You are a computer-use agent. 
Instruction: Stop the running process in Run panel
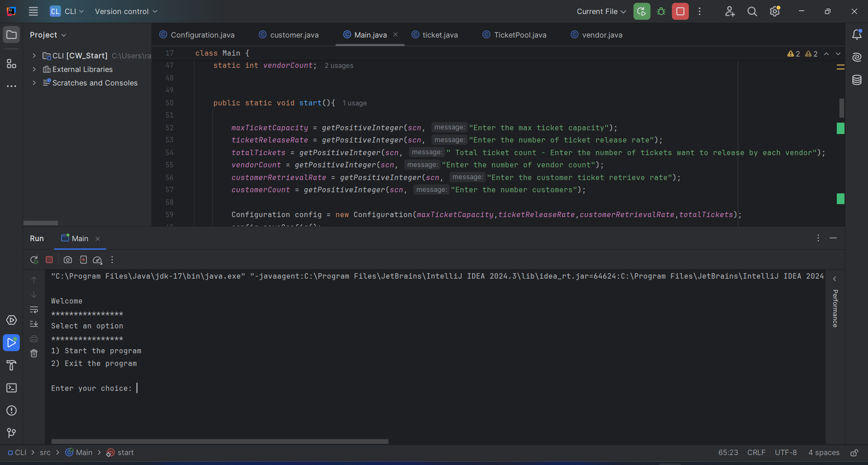point(49,260)
